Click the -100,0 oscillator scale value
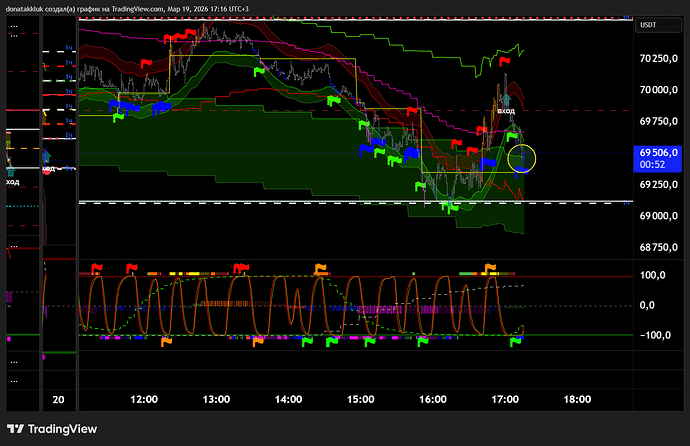690x446 pixels. point(655,335)
